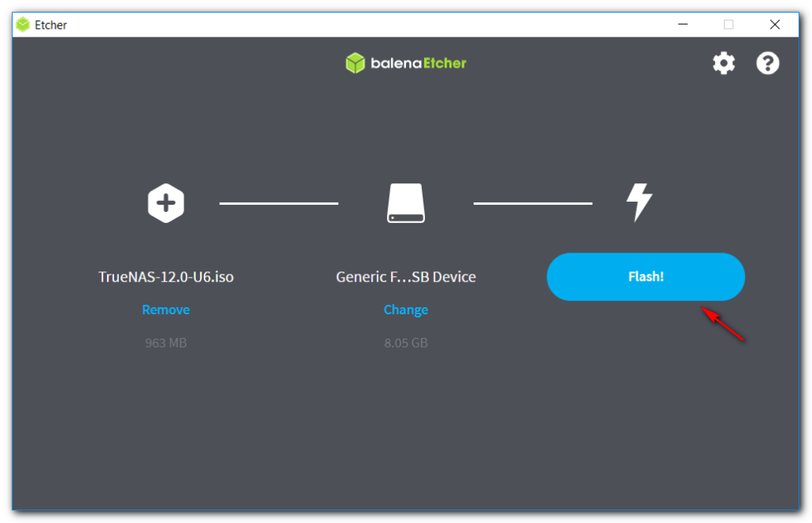
Task: Click the hexagon plus image source icon
Action: [x=166, y=203]
